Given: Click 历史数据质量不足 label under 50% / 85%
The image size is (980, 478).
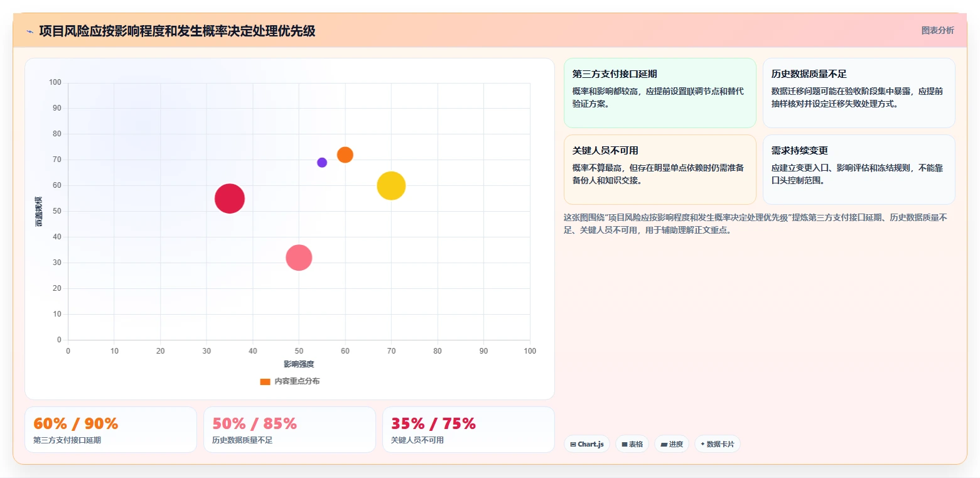Looking at the screenshot, I should click(x=242, y=440).
